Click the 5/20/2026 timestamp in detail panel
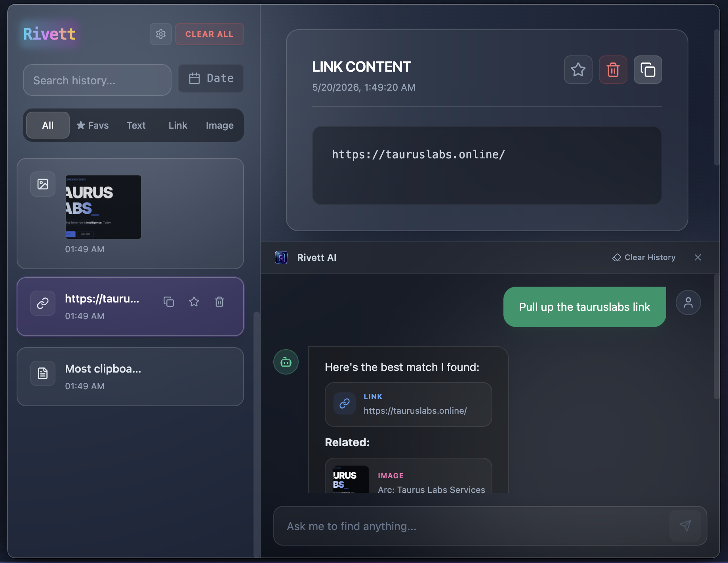The width and height of the screenshot is (728, 563). click(x=364, y=87)
